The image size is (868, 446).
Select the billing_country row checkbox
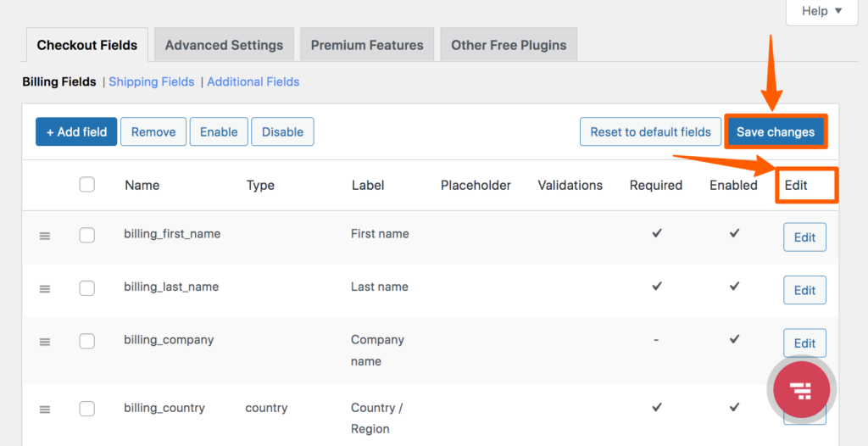point(87,409)
